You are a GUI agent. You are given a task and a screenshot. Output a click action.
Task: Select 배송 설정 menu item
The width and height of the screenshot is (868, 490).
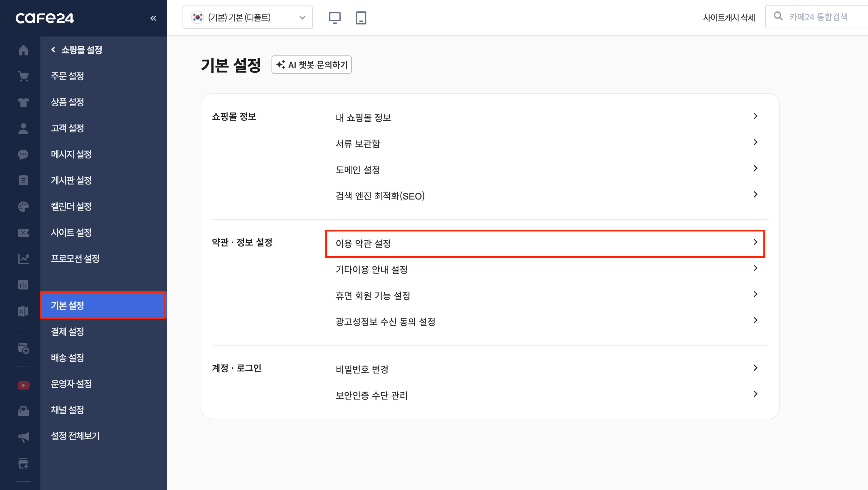point(103,358)
